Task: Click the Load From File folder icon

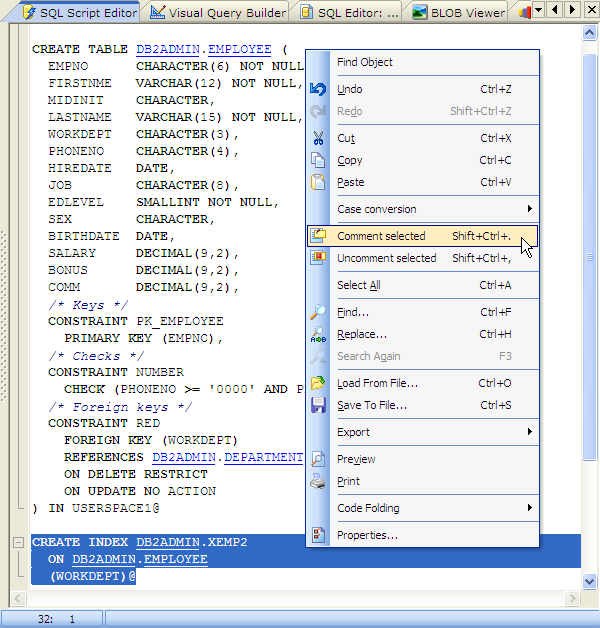Action: (318, 383)
